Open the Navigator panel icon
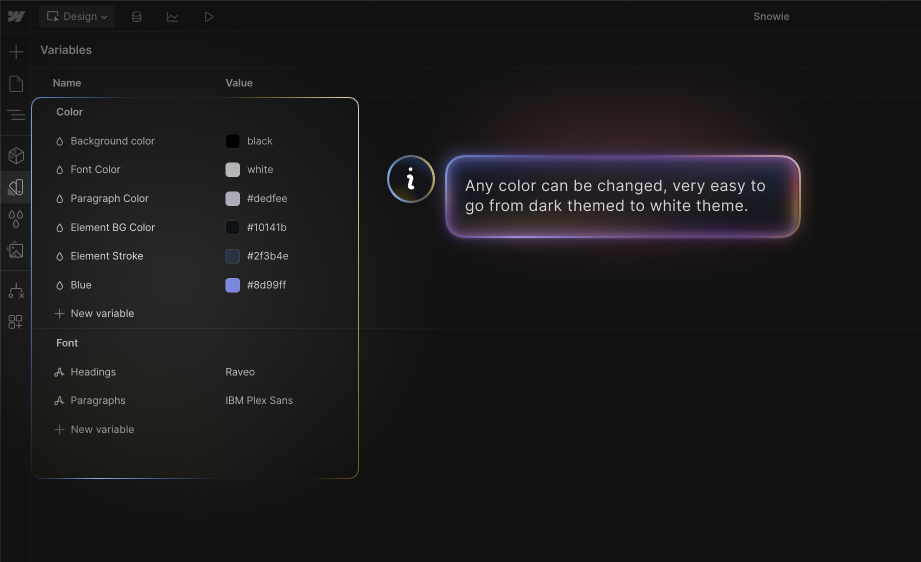921x562 pixels. point(16,115)
